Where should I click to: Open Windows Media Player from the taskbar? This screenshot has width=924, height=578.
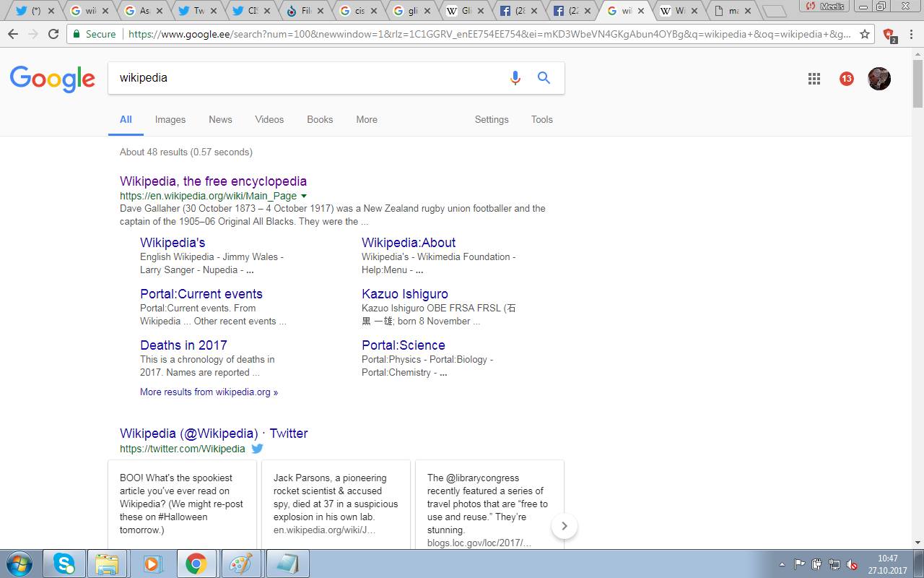click(152, 564)
